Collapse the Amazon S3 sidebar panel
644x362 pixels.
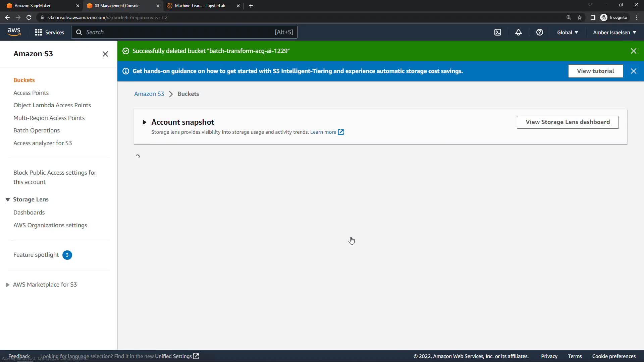click(x=105, y=54)
